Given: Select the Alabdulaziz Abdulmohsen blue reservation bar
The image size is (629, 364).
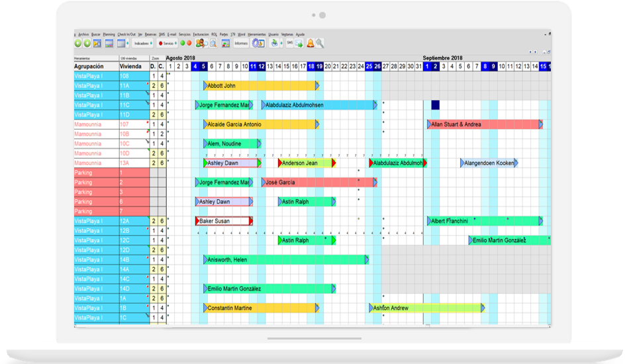Looking at the screenshot, I should coord(319,105).
